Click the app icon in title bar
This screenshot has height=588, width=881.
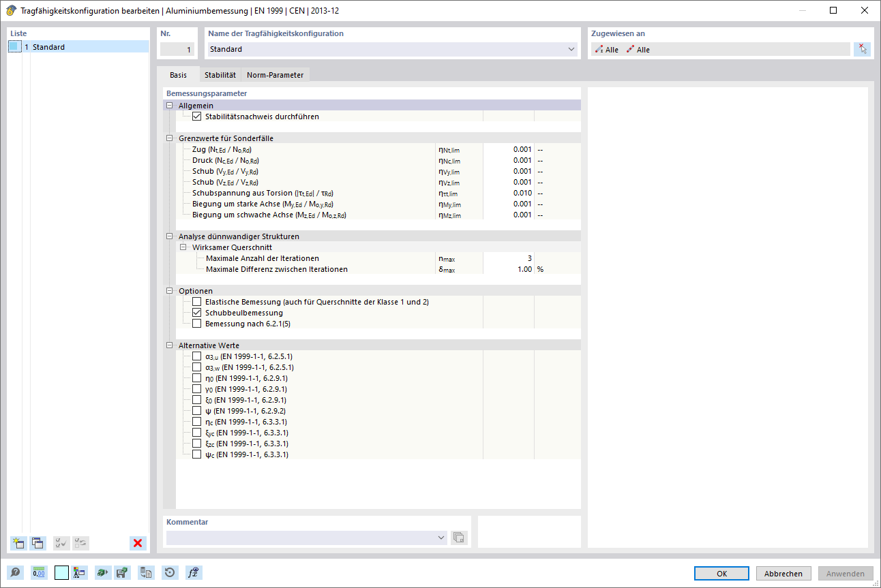[x=11, y=10]
